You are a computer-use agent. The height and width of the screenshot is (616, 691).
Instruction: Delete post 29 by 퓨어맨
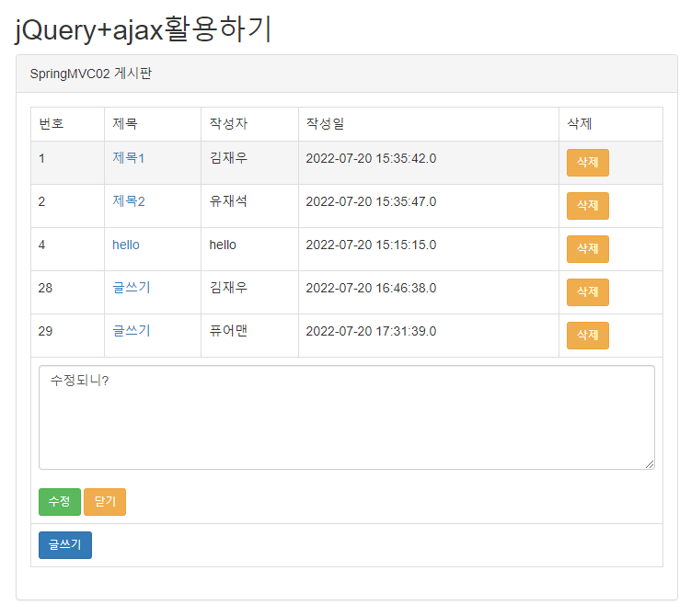pyautogui.click(x=587, y=335)
